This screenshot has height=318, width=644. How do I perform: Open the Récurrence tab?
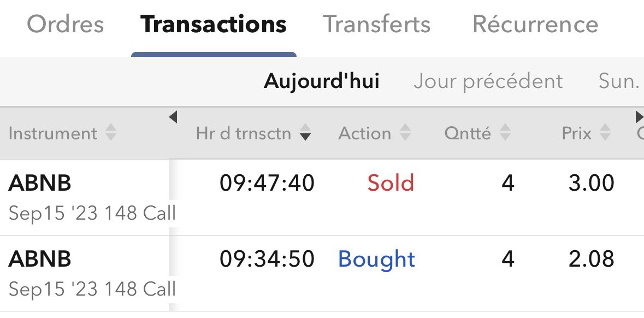click(535, 24)
